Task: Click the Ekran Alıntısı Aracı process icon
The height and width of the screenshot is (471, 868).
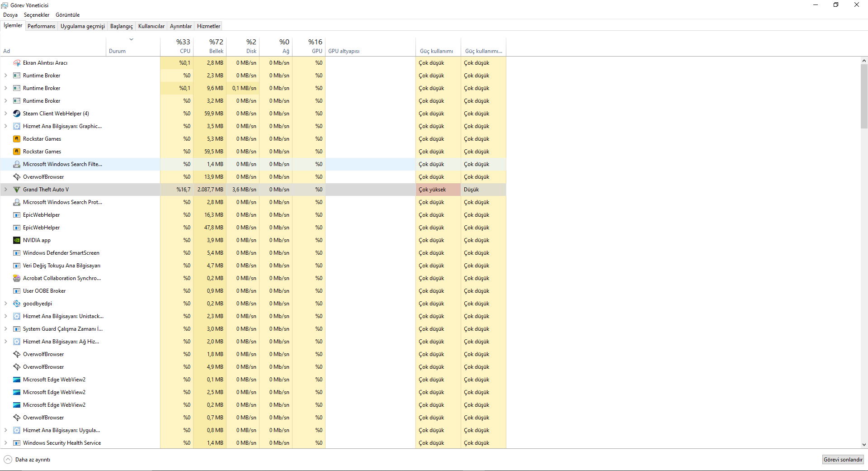Action: 17,63
